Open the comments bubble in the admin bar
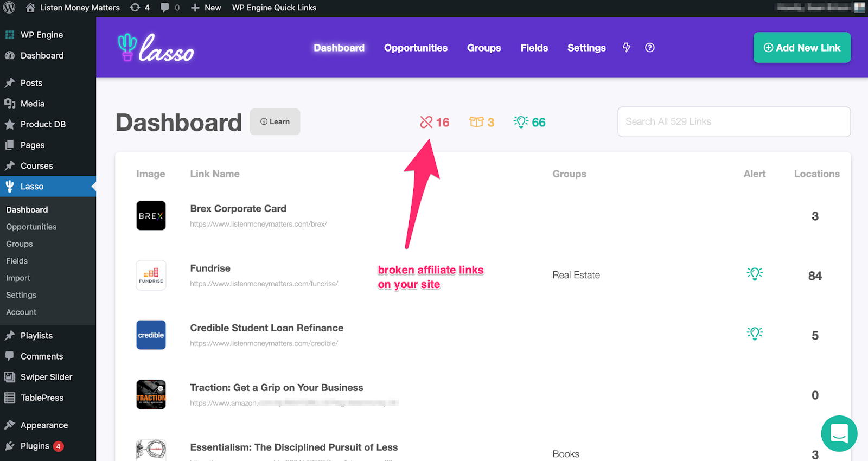The height and width of the screenshot is (461, 868). click(170, 8)
